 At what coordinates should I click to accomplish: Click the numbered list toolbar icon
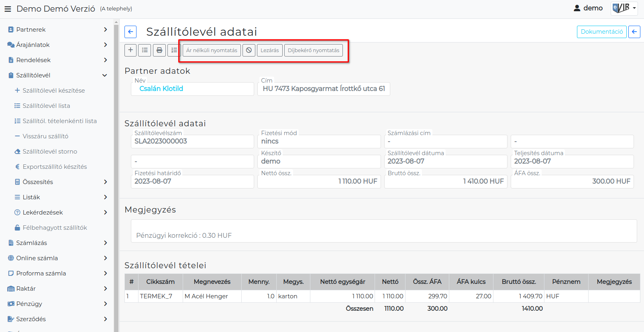point(174,50)
